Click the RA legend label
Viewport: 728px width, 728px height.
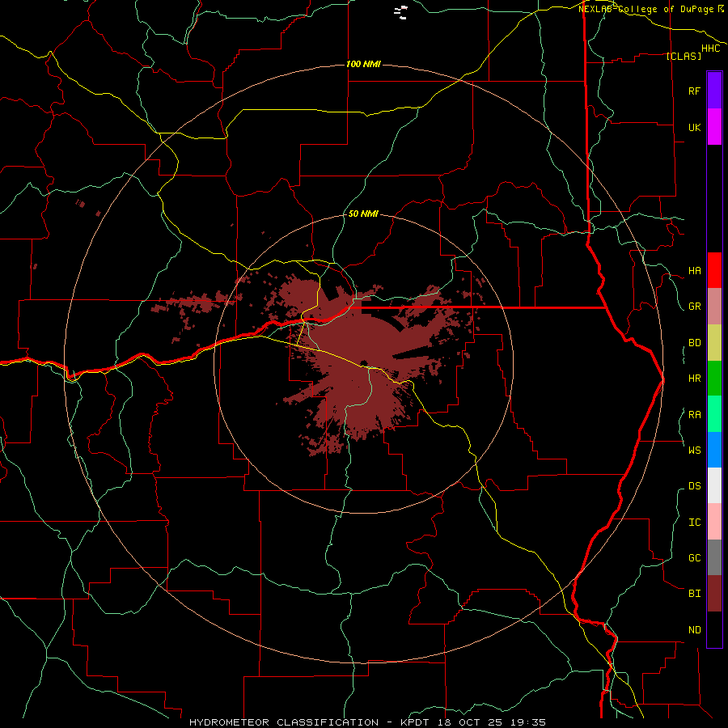coord(694,415)
